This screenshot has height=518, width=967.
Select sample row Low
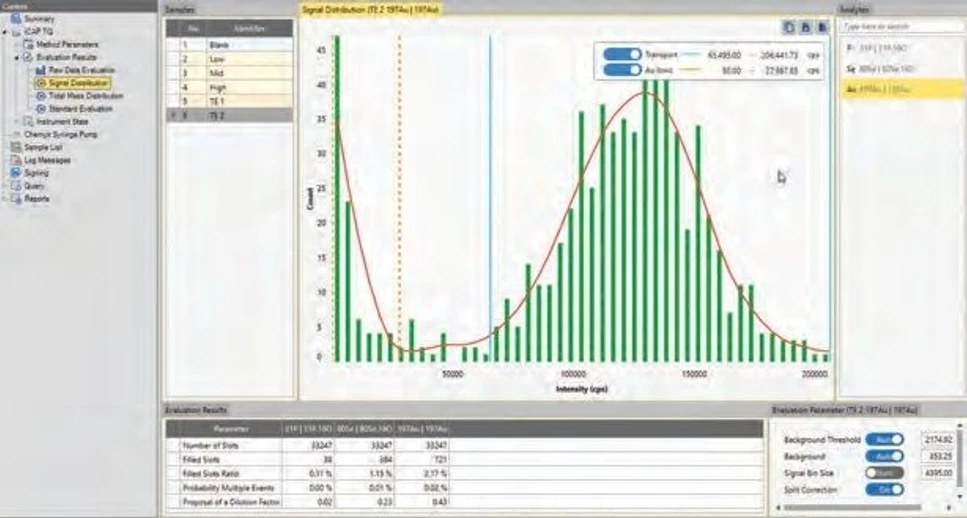(229, 59)
